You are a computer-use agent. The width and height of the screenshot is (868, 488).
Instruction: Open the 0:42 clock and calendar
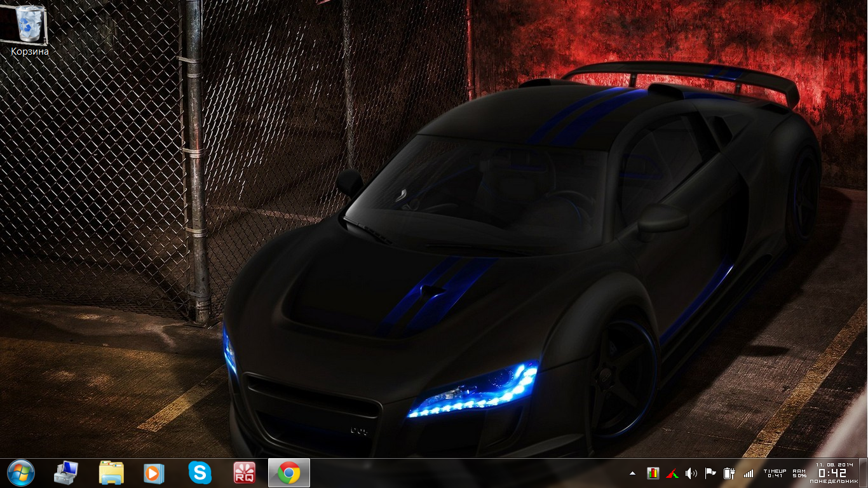[832, 473]
